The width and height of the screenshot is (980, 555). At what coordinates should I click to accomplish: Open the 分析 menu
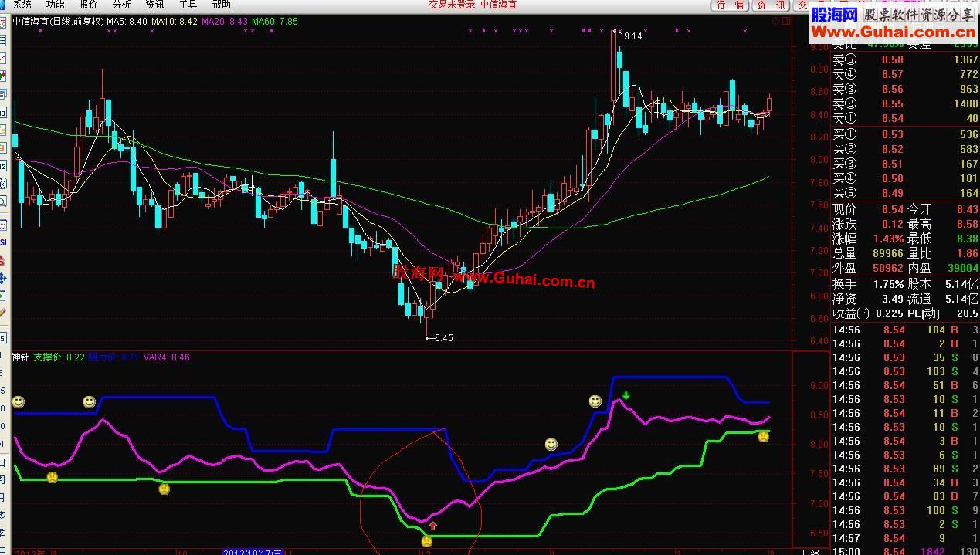121,5
